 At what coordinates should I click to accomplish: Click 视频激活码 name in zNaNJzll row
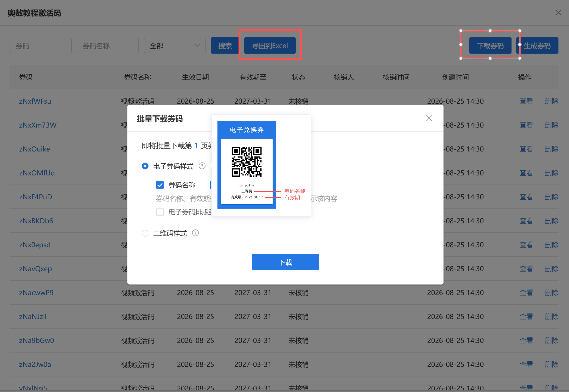pos(137,317)
